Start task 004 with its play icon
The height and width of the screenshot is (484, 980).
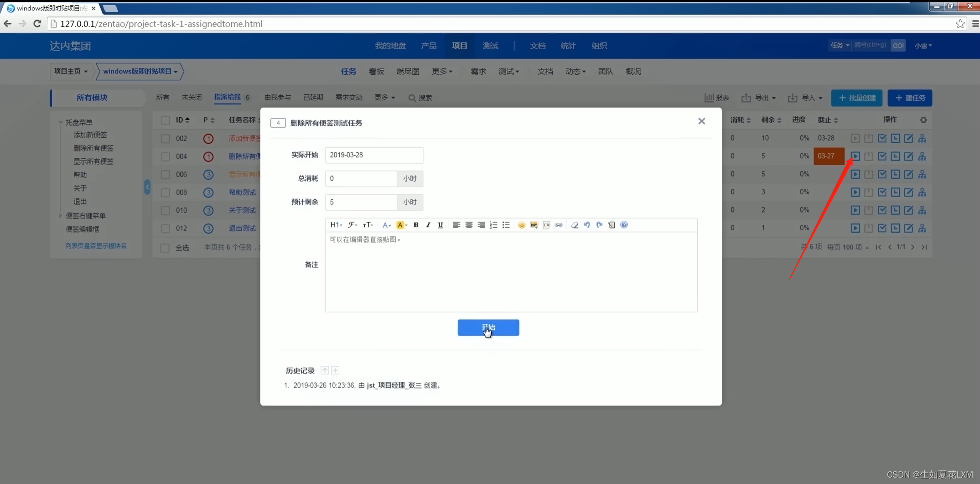[855, 156]
